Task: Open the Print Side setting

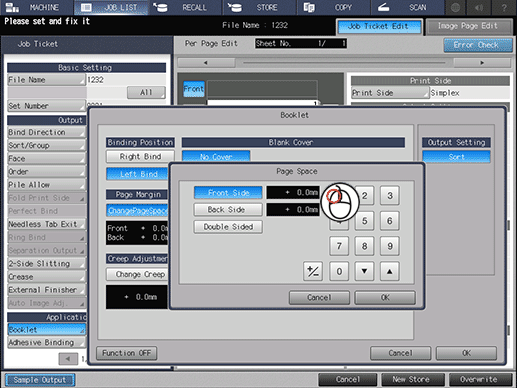Action: (x=390, y=93)
